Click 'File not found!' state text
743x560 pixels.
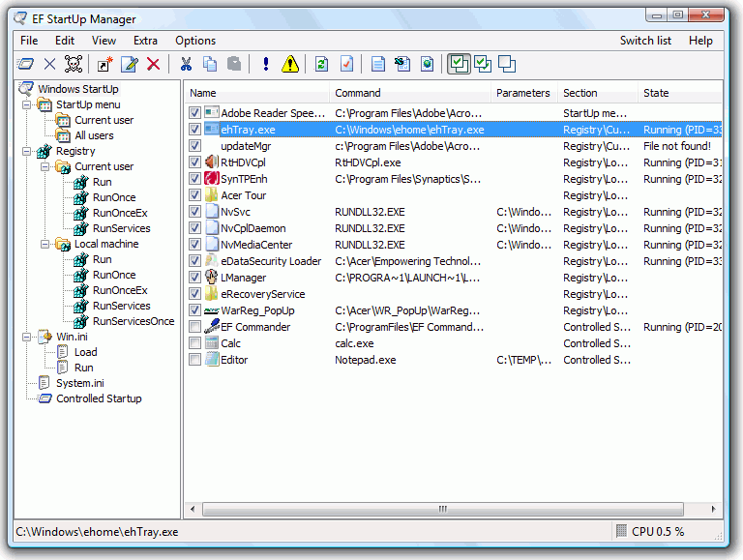pos(676,146)
